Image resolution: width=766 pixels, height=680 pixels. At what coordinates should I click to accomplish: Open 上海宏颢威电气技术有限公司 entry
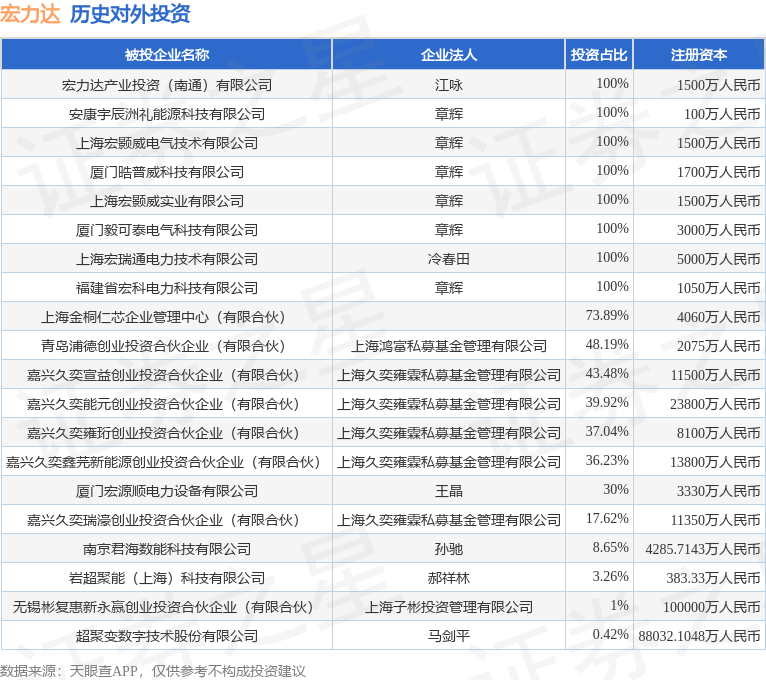click(x=167, y=143)
